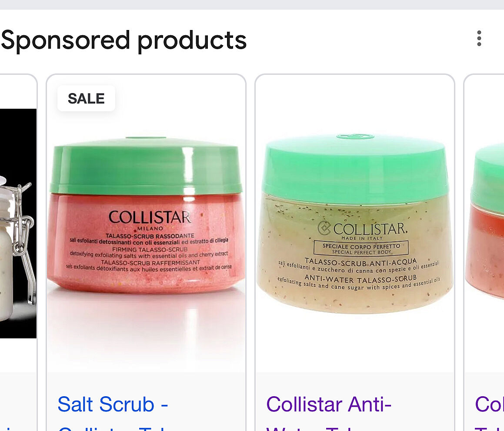504x431 pixels.
Task: Open the truncated "Col" link at right edge
Action: (x=489, y=404)
